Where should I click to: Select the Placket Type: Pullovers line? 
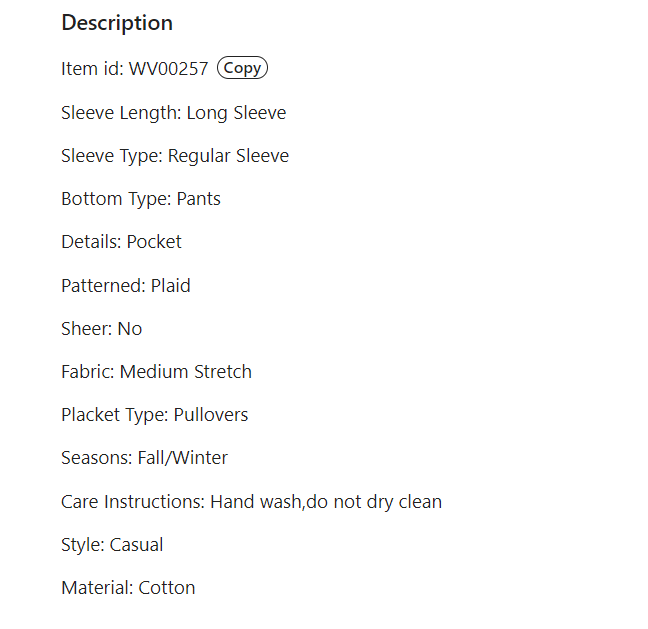tap(155, 415)
